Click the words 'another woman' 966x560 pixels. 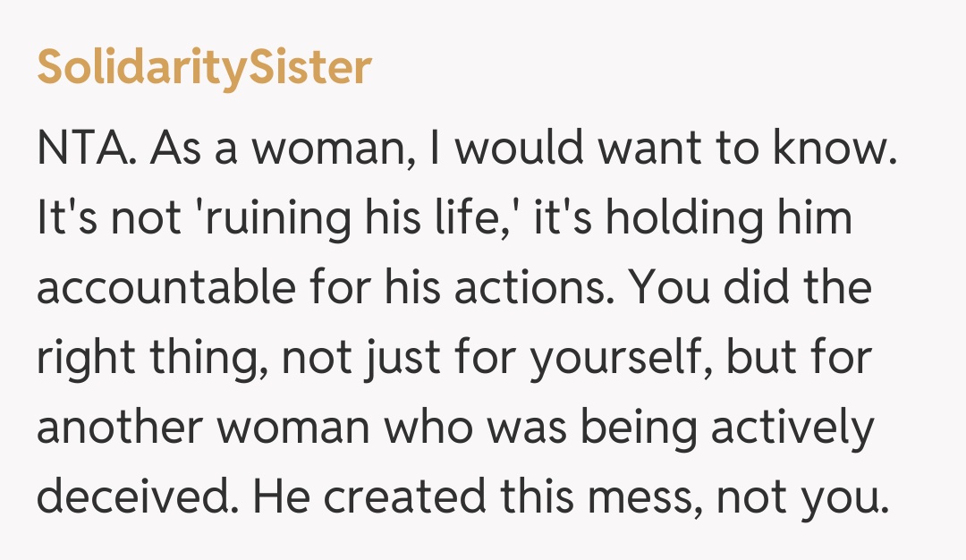tap(202, 428)
